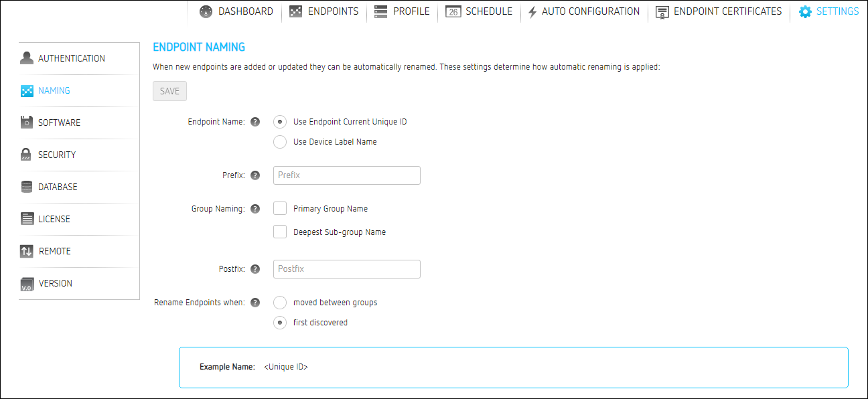The width and height of the screenshot is (868, 399).
Task: Click the Endpoint Certificates icon
Action: (x=662, y=12)
